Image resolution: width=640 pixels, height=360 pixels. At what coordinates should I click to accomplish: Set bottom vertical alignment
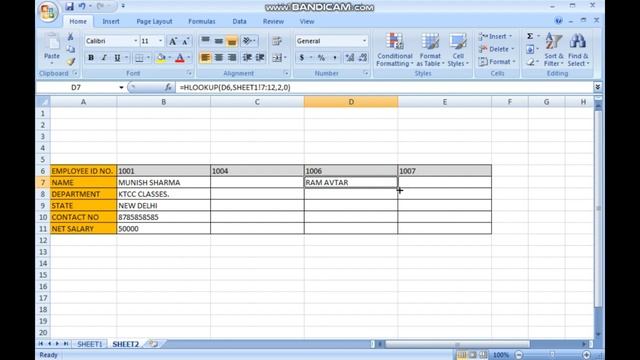click(x=232, y=40)
